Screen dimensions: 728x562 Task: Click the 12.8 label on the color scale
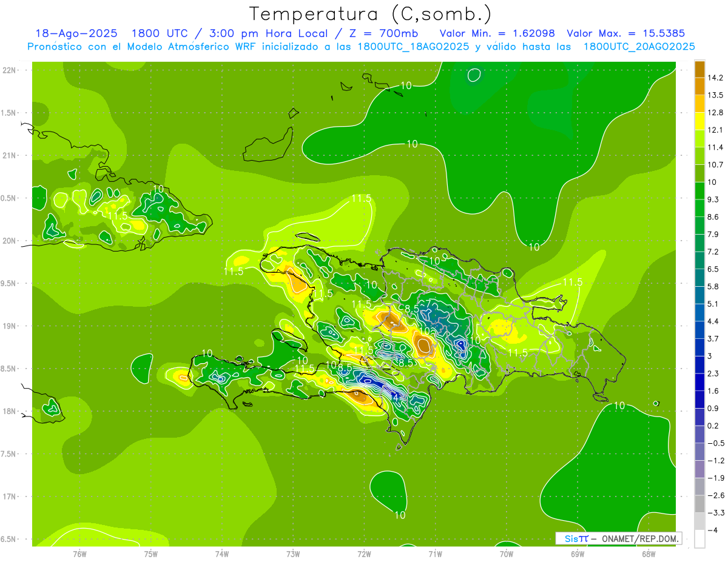click(x=715, y=113)
